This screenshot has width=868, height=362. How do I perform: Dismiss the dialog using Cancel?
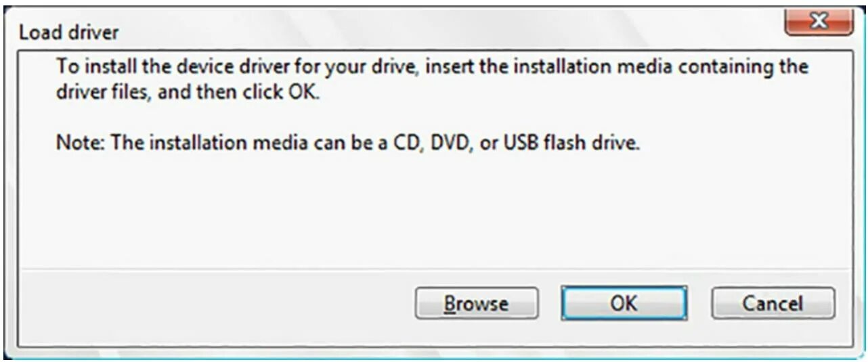[773, 303]
